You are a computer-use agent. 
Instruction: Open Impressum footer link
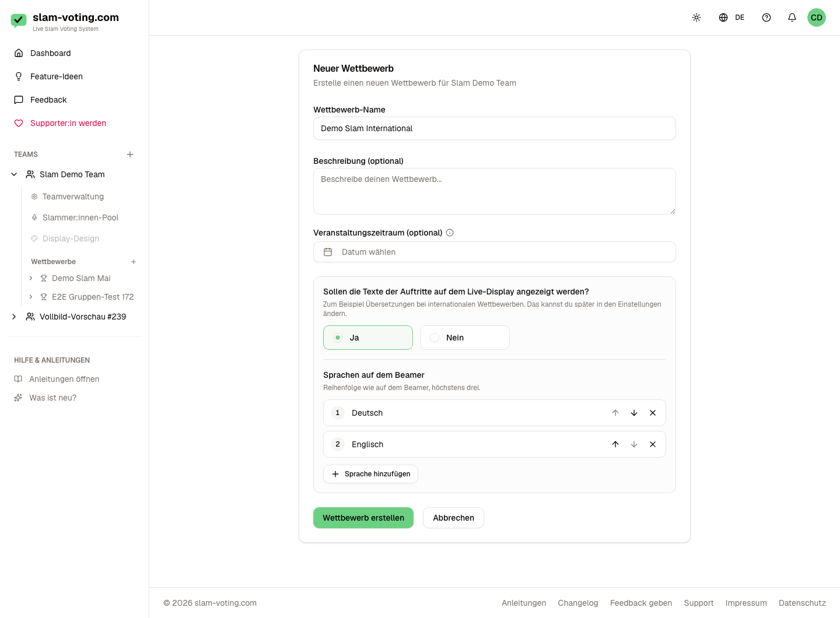[746, 603]
